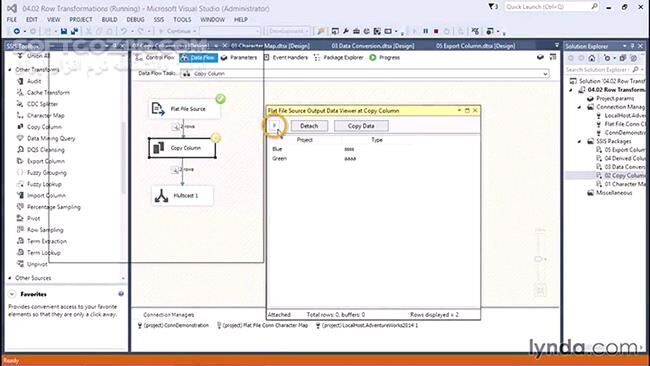Open the Data Flow Task dropdown
Screen dimensions: 650x366
[x=546, y=73]
